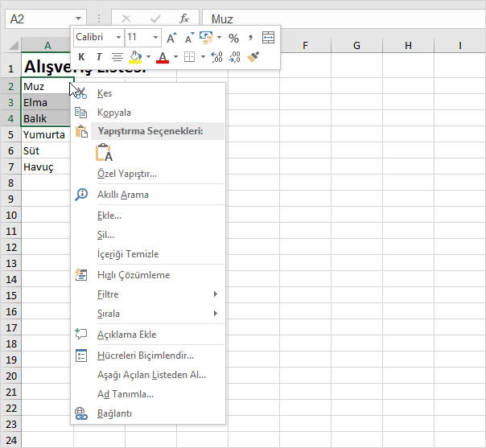Click the Kes (cut) scissors icon
The width and height of the screenshot is (486, 448).
pos(81,93)
